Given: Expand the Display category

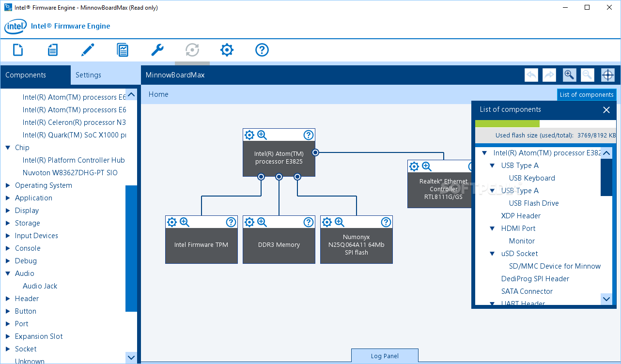Looking at the screenshot, I should (x=8, y=211).
